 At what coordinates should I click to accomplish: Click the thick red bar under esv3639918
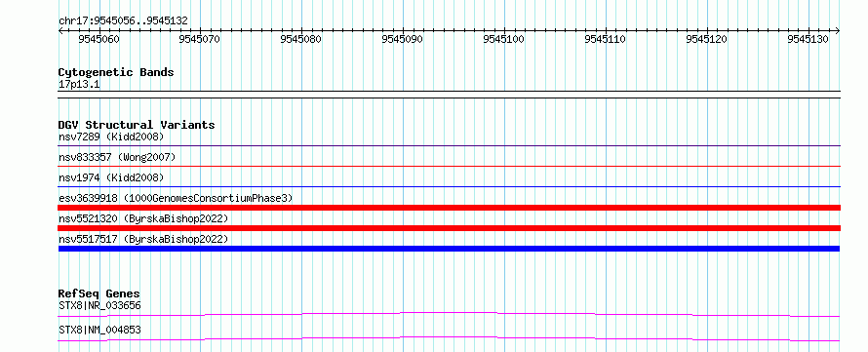(x=449, y=208)
